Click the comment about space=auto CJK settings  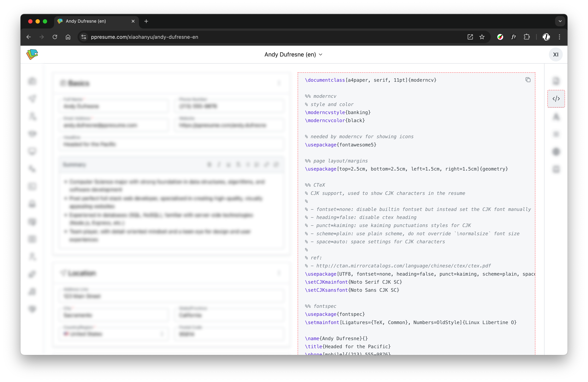coord(375,241)
